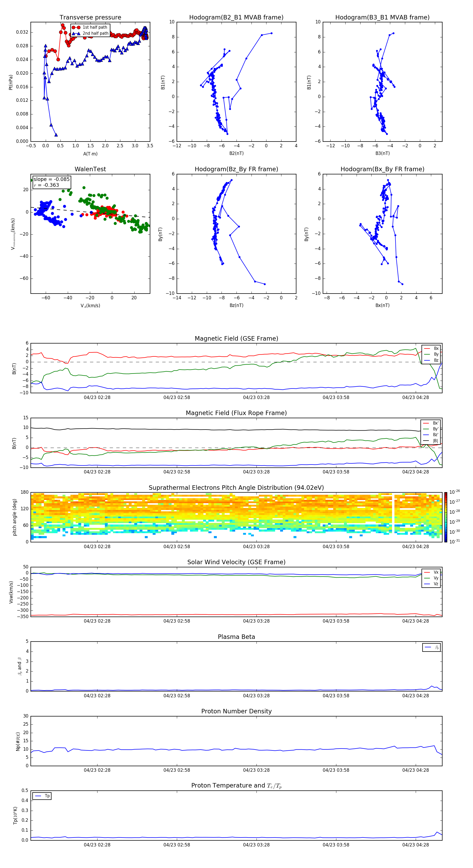Click the 'pitch angle (deg)' axis label
The height and width of the screenshot is (868, 473).
[x=15, y=517]
